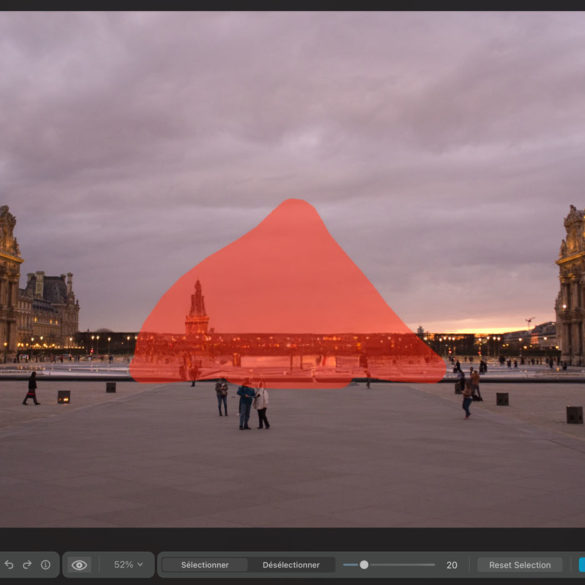585x585 pixels.
Task: Click the couple standing in the plaza center
Action: [253, 406]
